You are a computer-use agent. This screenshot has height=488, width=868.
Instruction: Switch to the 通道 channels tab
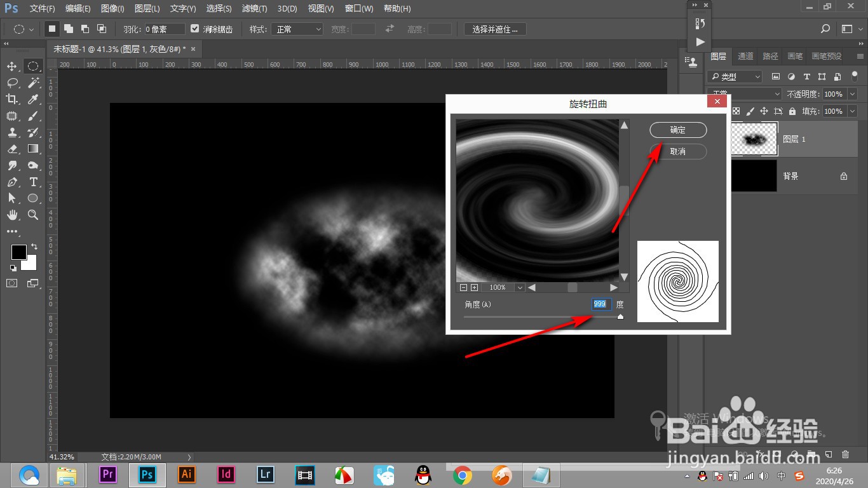(x=745, y=56)
